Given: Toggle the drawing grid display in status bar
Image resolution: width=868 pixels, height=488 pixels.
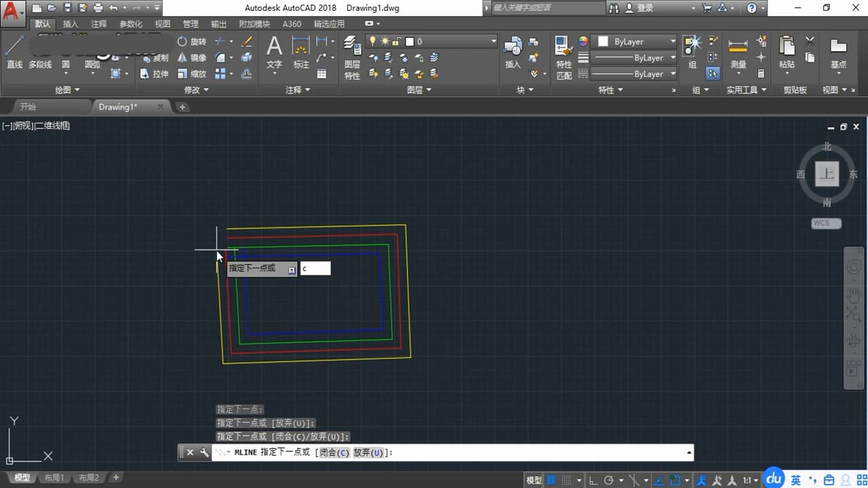Looking at the screenshot, I should 551,481.
